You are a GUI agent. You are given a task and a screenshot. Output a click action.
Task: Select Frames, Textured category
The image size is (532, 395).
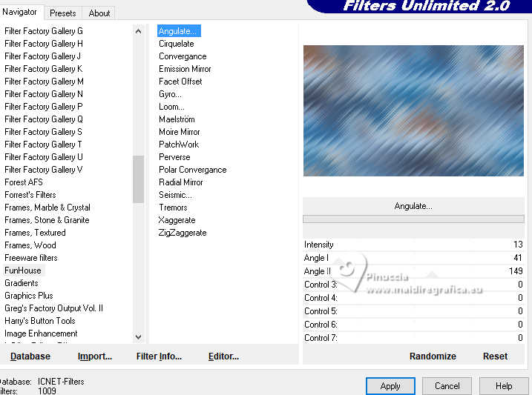click(x=36, y=233)
